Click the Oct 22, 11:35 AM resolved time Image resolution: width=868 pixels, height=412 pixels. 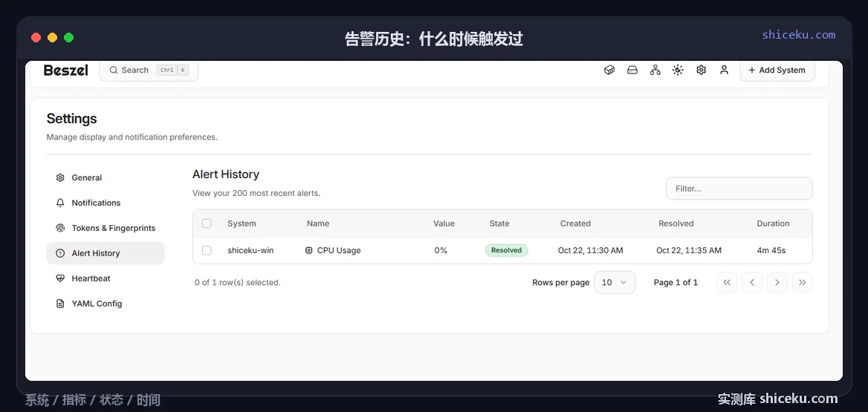689,250
